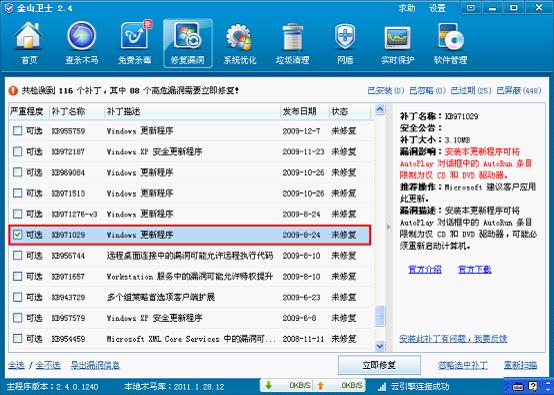The height and width of the screenshot is (395, 554).
Task: Open the 首页 home icon
Action: 29,43
